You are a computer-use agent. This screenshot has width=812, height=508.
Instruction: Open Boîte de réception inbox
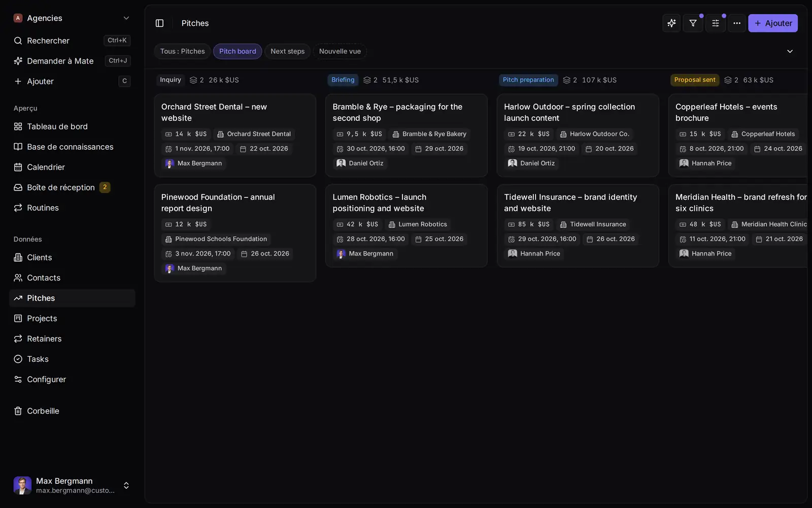coord(72,187)
